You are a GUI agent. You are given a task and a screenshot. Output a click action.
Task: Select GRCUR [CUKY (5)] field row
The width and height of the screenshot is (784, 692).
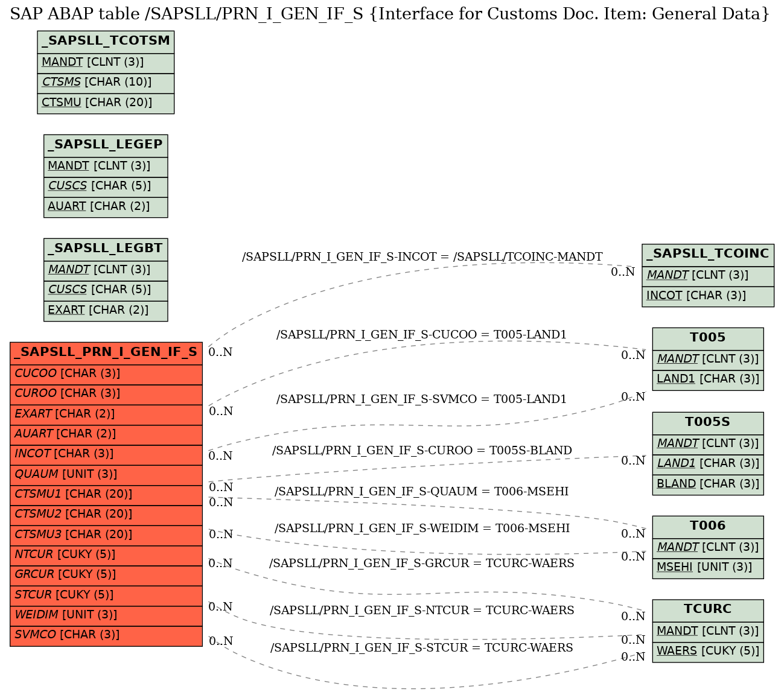pos(106,576)
